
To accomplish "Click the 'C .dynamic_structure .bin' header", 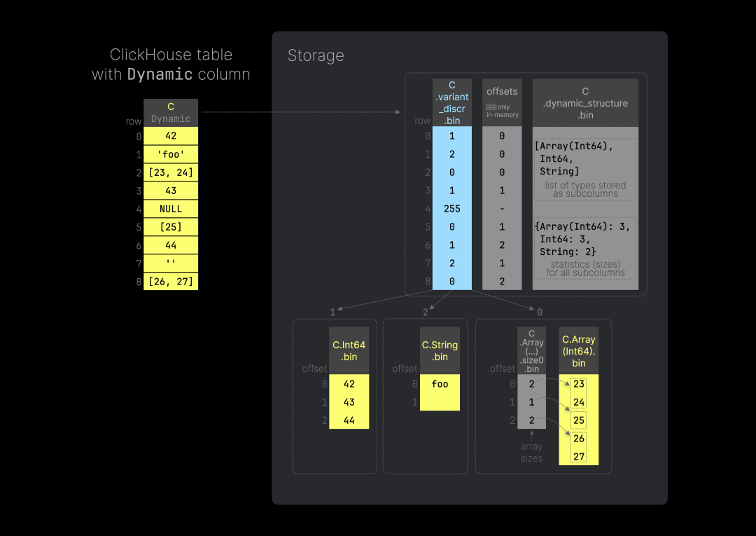I will (585, 103).
